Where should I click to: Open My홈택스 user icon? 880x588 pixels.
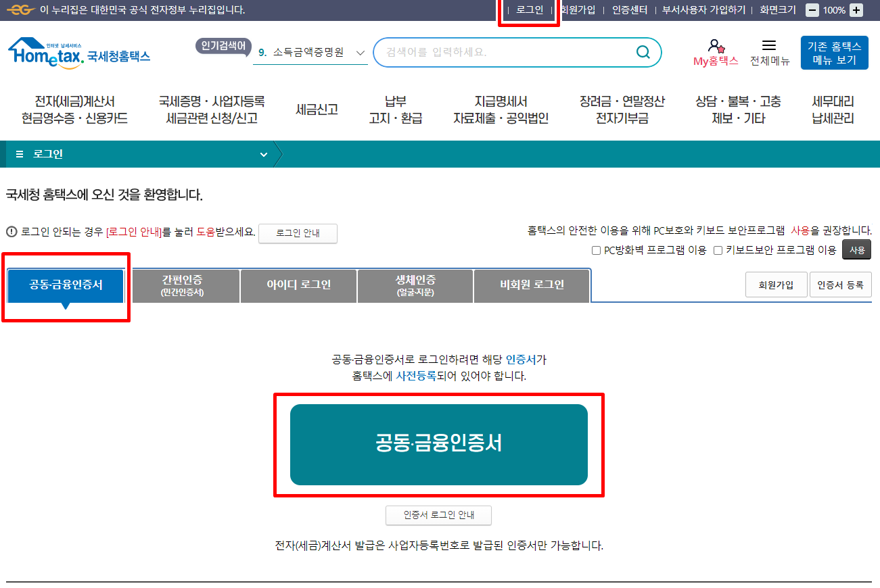tap(716, 46)
